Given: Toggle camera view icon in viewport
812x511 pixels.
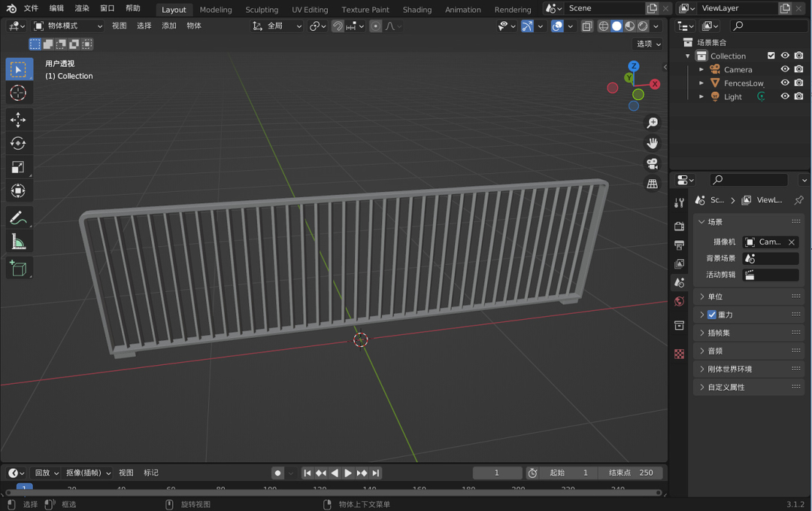Looking at the screenshot, I should point(652,164).
